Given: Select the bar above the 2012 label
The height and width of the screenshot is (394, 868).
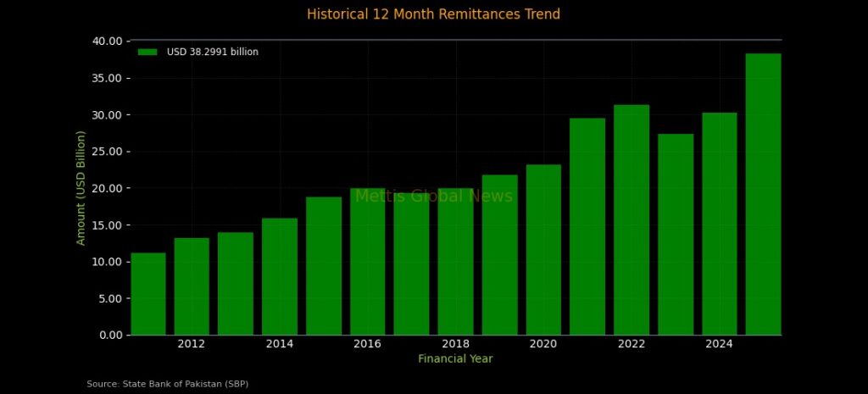Looking at the screenshot, I should pyautogui.click(x=192, y=286).
